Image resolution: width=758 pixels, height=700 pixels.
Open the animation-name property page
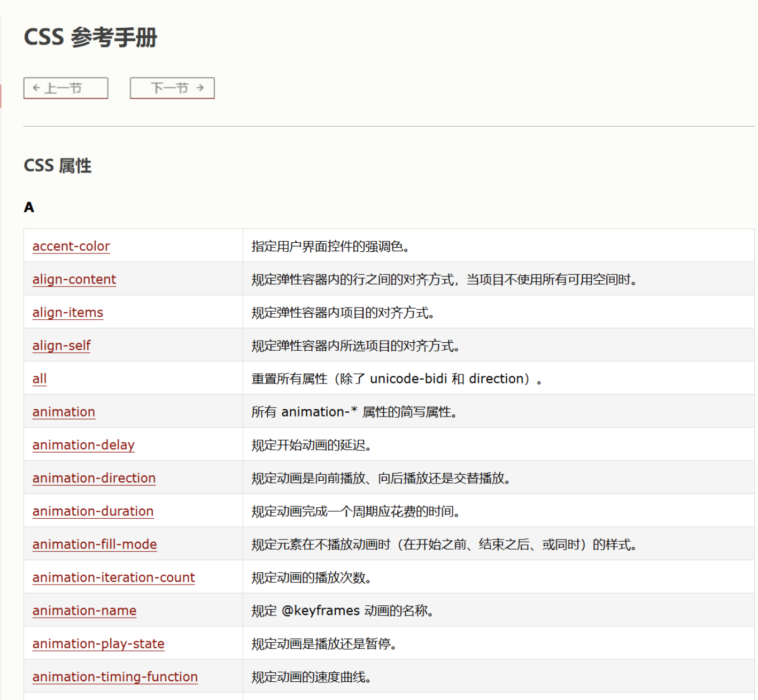point(83,611)
